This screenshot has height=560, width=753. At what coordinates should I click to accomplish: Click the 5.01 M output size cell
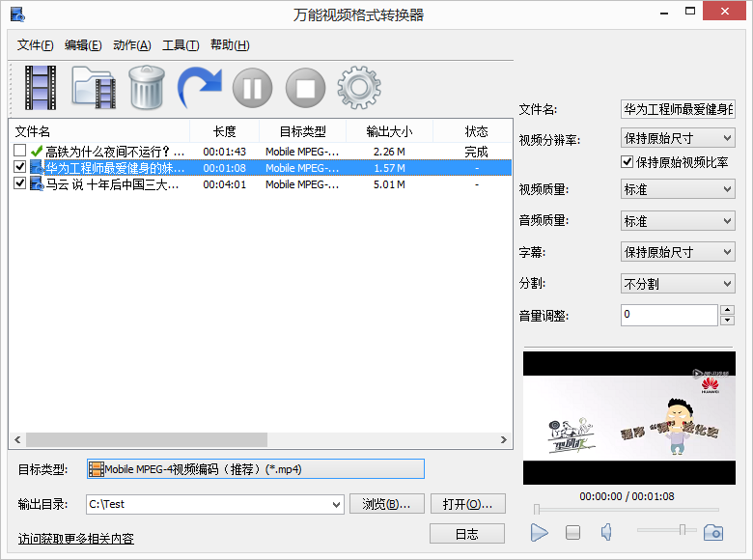click(389, 184)
